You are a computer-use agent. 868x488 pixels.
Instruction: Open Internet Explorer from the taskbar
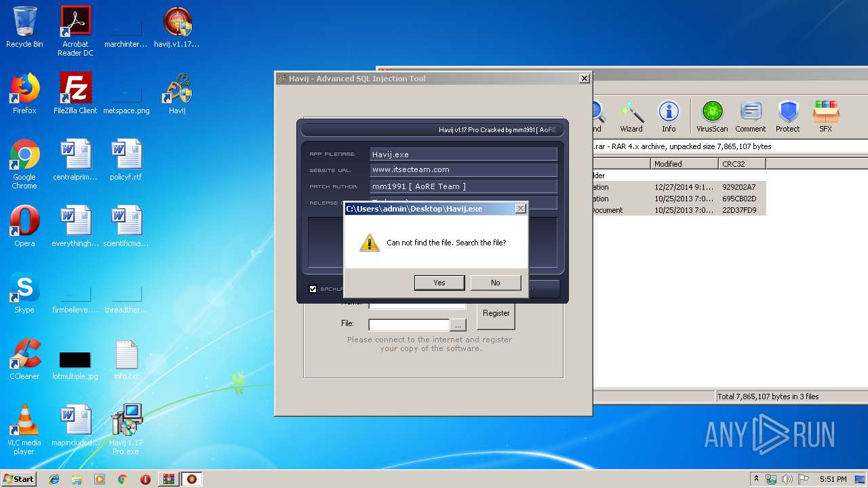[54, 479]
